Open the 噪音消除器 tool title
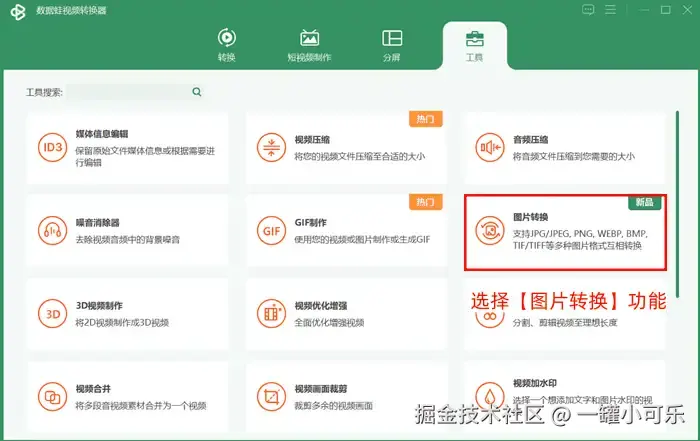 (97, 223)
